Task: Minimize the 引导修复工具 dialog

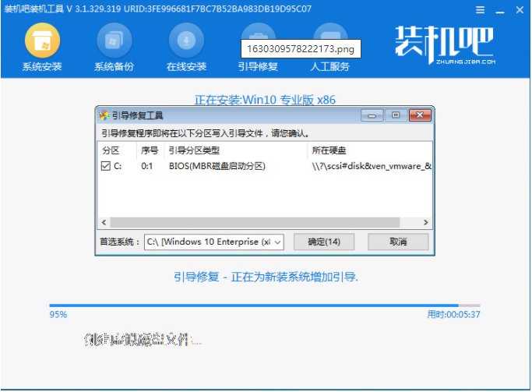Action: pos(372,115)
